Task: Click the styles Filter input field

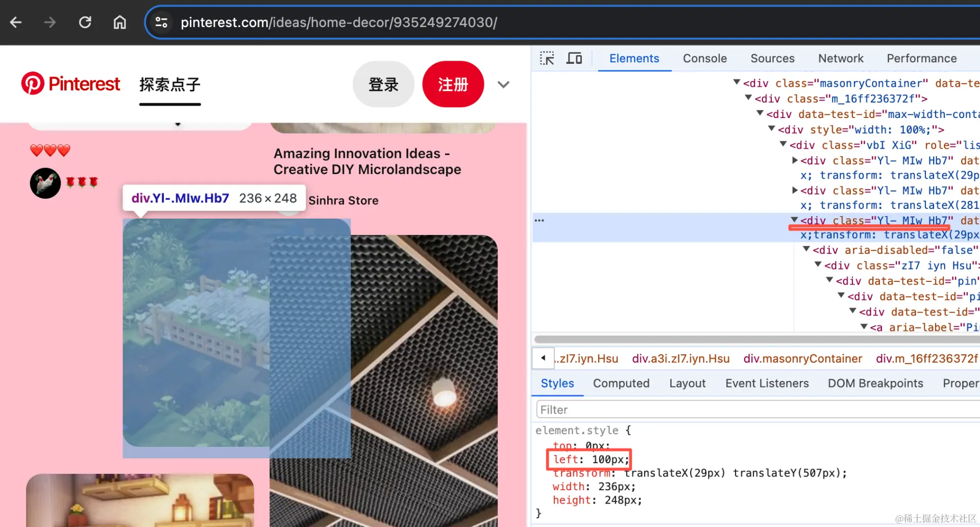Action: coord(757,410)
